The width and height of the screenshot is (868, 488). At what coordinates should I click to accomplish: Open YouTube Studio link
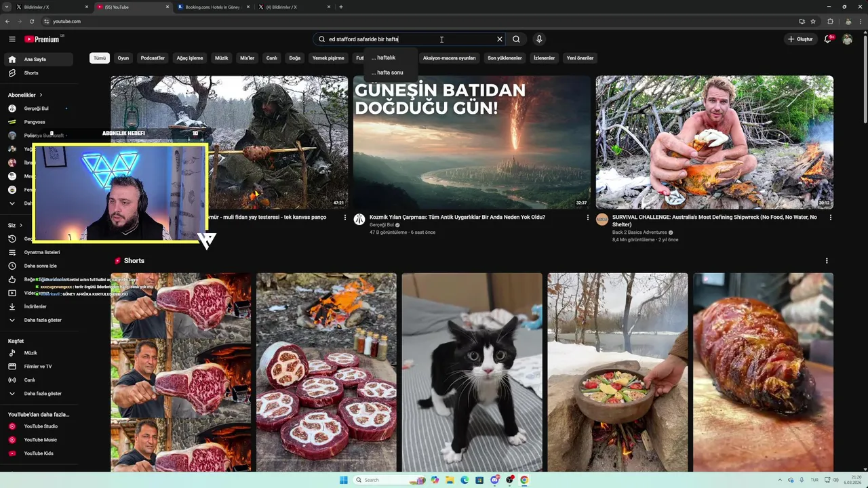point(39,426)
